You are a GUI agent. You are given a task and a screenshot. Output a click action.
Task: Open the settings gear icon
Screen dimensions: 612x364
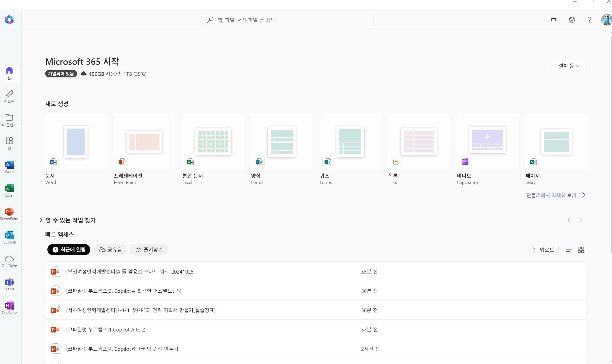coord(571,20)
